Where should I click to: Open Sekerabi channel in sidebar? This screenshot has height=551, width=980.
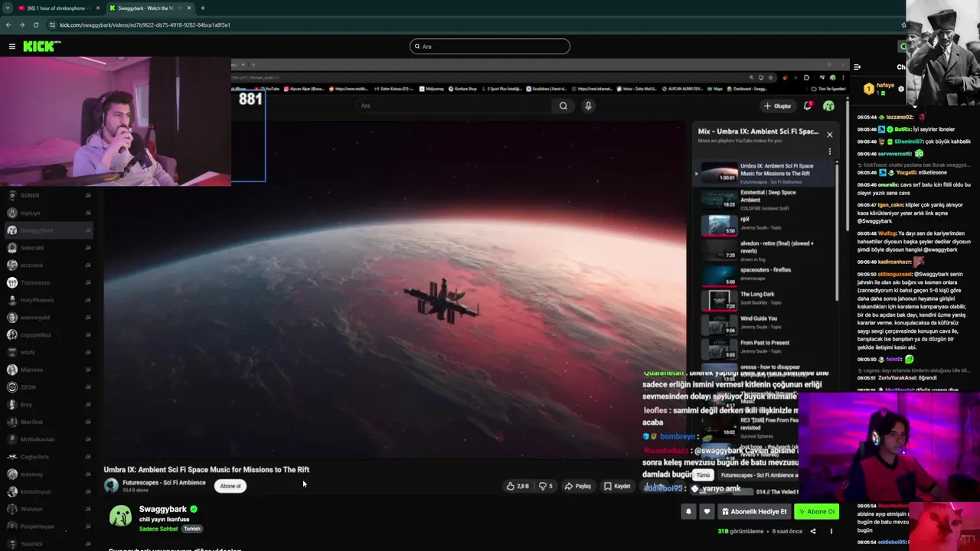47,248
